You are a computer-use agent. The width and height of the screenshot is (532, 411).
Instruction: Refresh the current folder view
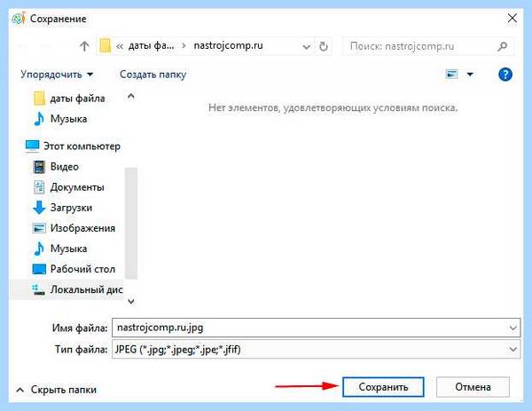324,46
